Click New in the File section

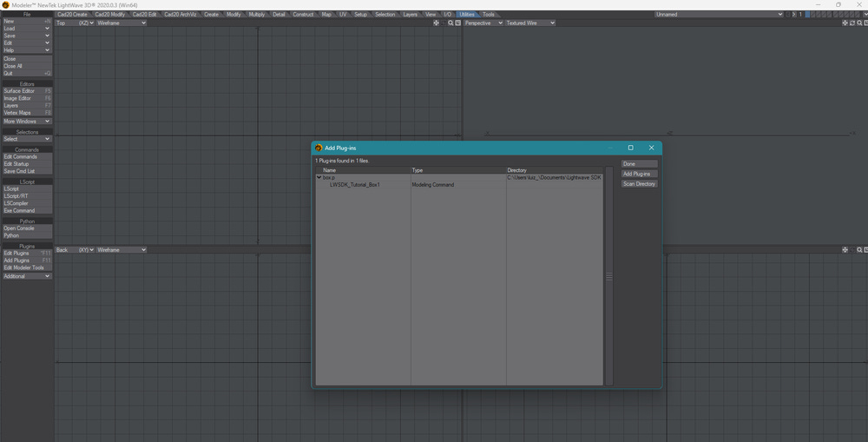click(x=27, y=21)
